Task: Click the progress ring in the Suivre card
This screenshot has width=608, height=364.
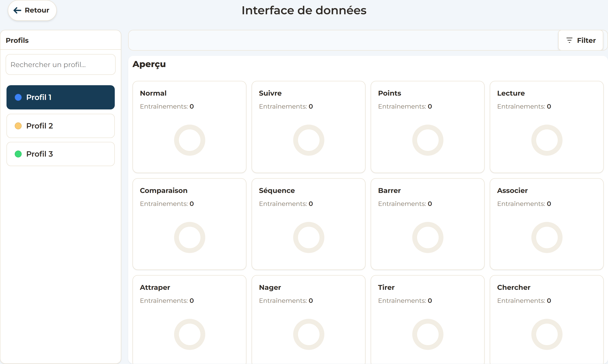Action: click(309, 140)
